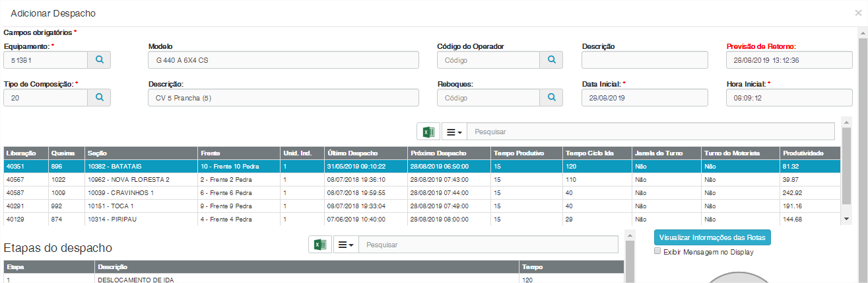Click Liberação cell 40291
This screenshot has width=868, height=283.
pyautogui.click(x=25, y=206)
